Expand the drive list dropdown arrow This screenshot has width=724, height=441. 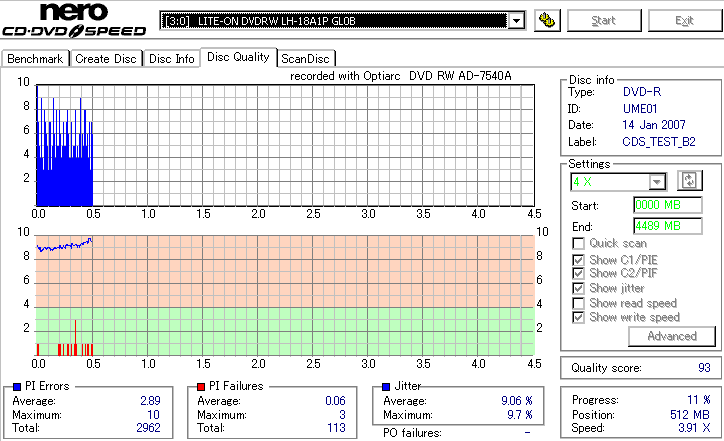click(516, 21)
